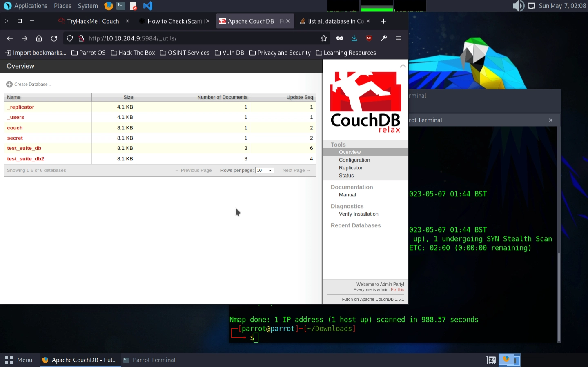Open the Rows per page dropdown
The height and width of the screenshot is (367, 588).
264,170
